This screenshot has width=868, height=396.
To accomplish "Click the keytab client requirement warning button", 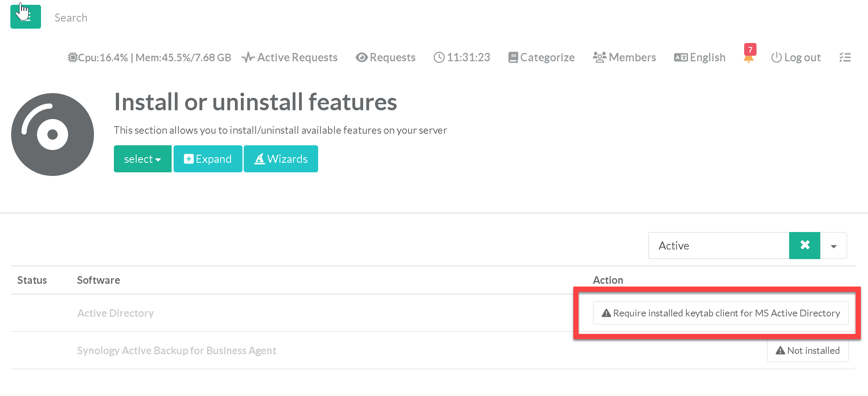I will pyautogui.click(x=721, y=313).
